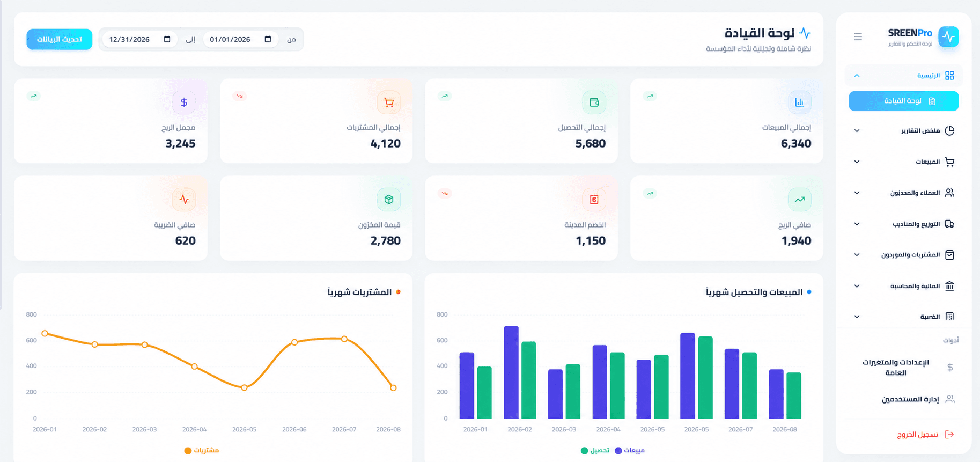Image resolution: width=980 pixels, height=462 pixels.
Task: Click the 2026-02 blue sales bar
Action: click(511, 372)
